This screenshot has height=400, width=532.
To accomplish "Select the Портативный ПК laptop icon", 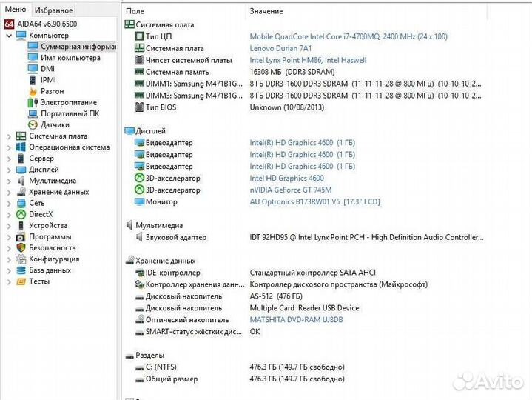I will pos(33,113).
